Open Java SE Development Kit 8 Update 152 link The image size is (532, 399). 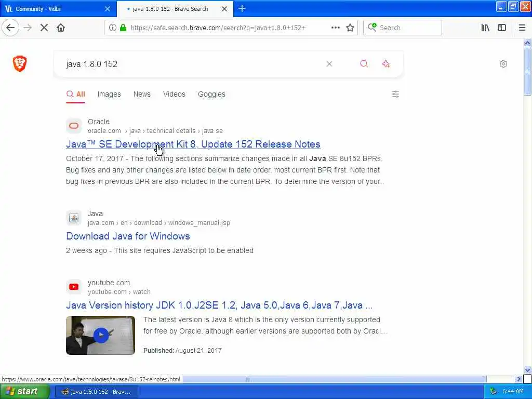(193, 144)
